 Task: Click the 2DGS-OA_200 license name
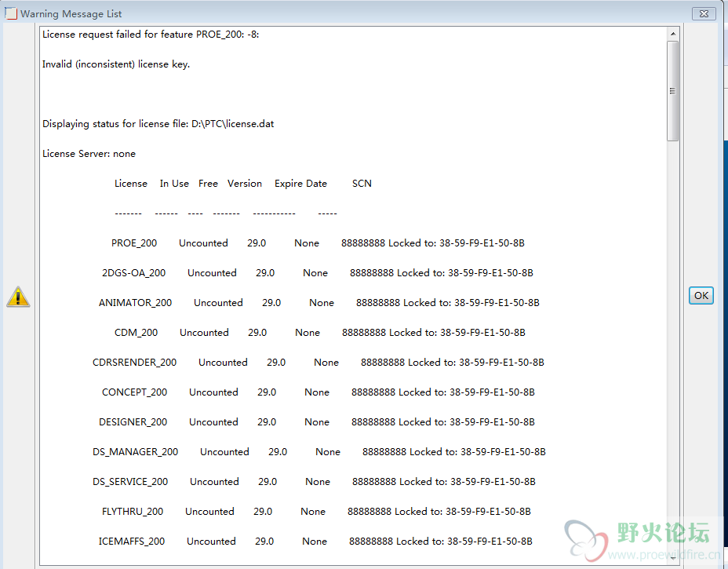tap(133, 272)
